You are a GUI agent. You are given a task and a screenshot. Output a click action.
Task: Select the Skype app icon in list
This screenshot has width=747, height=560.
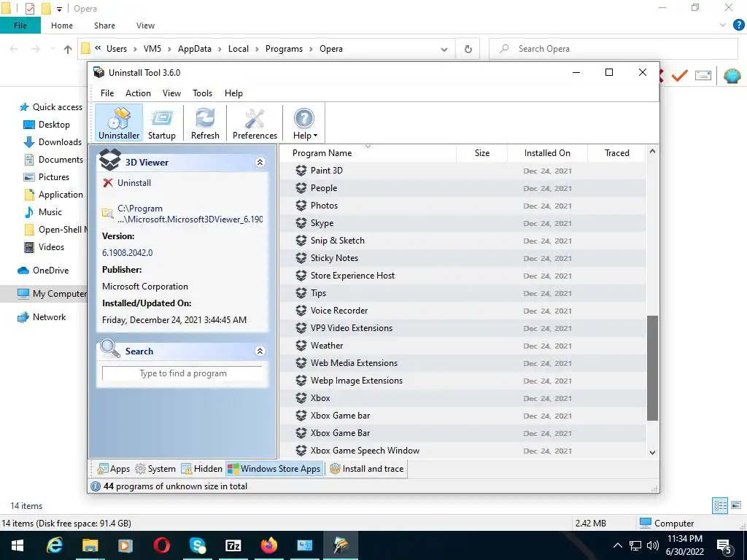coord(301,223)
